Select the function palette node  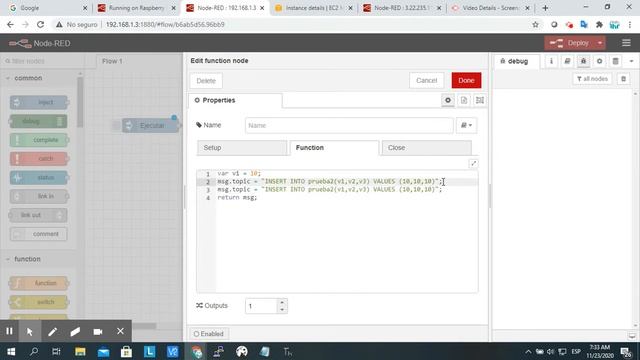pyautogui.click(x=39, y=283)
